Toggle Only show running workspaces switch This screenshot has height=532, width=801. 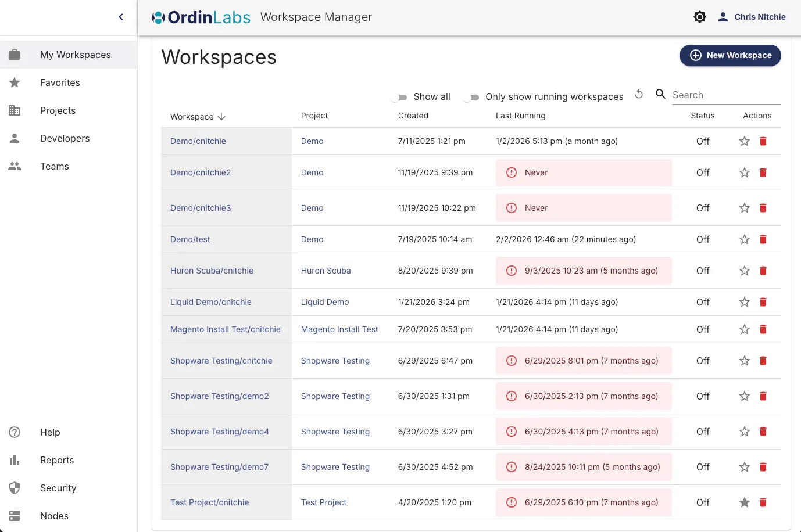click(x=471, y=97)
